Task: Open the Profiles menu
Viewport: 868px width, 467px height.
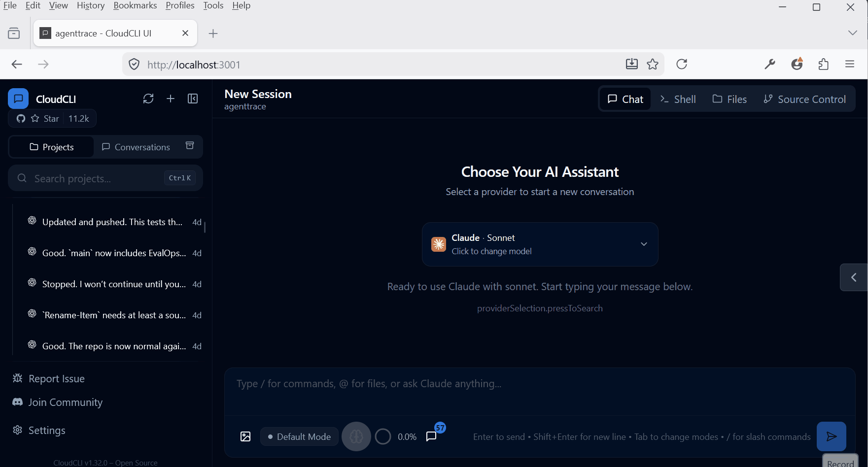Action: tap(180, 5)
